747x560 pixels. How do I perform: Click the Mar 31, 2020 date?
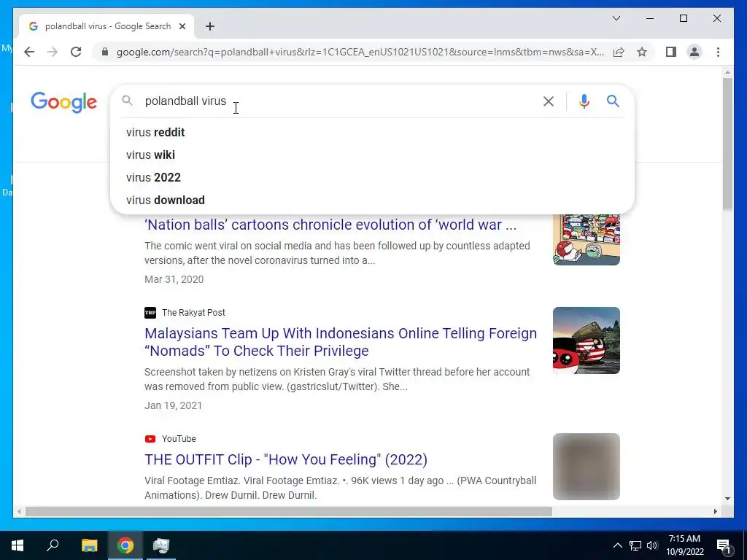coord(174,279)
